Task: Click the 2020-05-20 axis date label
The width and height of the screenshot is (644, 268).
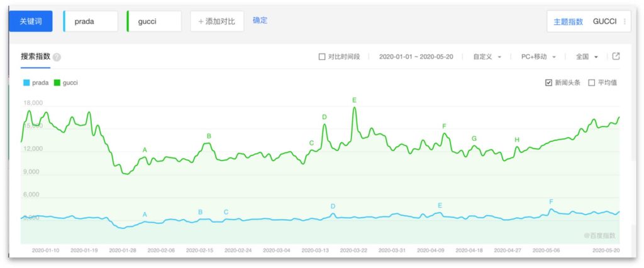Action: pos(606,250)
